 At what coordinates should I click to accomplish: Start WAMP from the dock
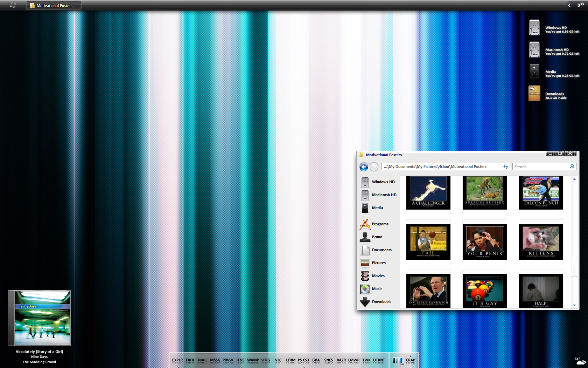tap(253, 360)
